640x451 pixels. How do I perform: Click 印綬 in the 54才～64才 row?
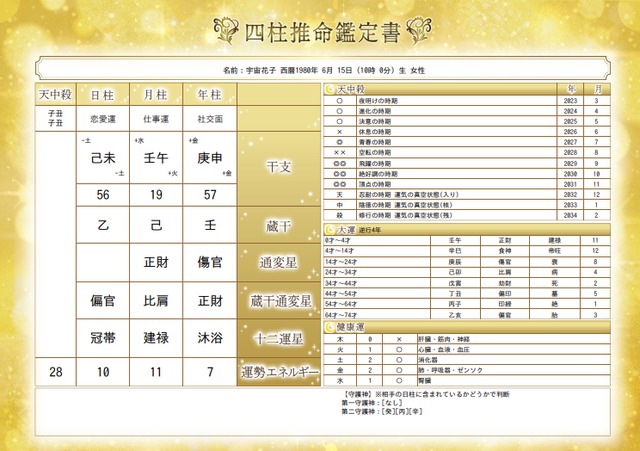point(505,304)
